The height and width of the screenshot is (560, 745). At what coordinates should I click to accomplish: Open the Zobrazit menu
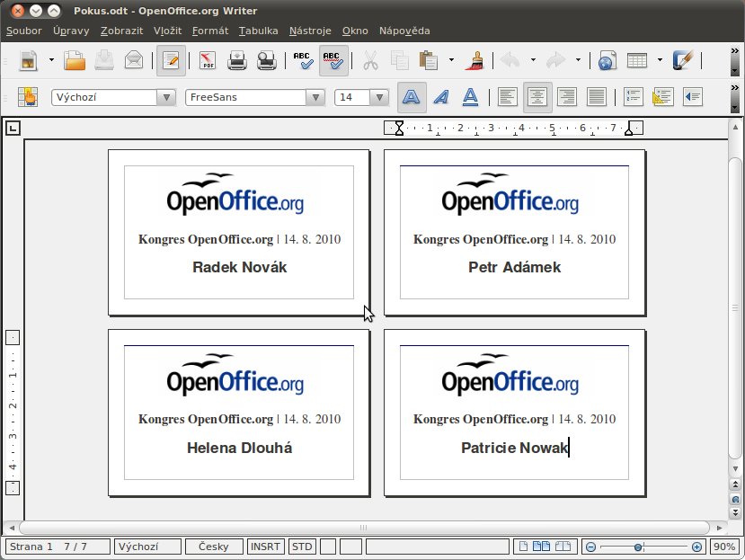[x=121, y=31]
